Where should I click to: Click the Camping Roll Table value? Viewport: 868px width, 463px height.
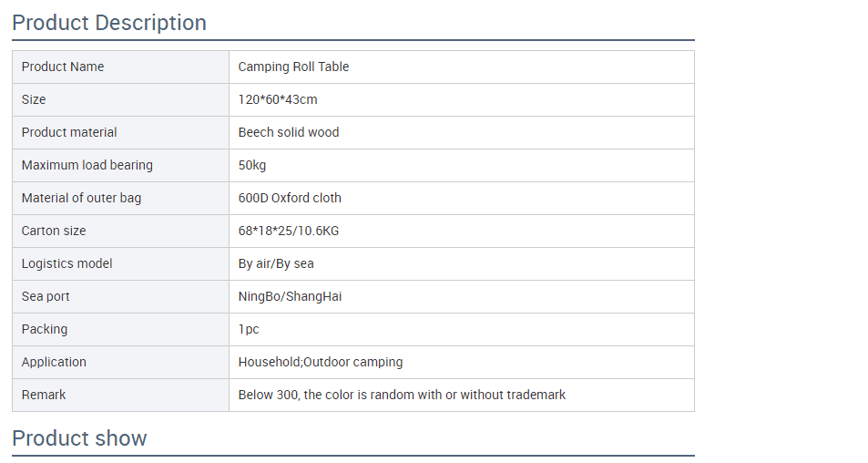point(293,67)
